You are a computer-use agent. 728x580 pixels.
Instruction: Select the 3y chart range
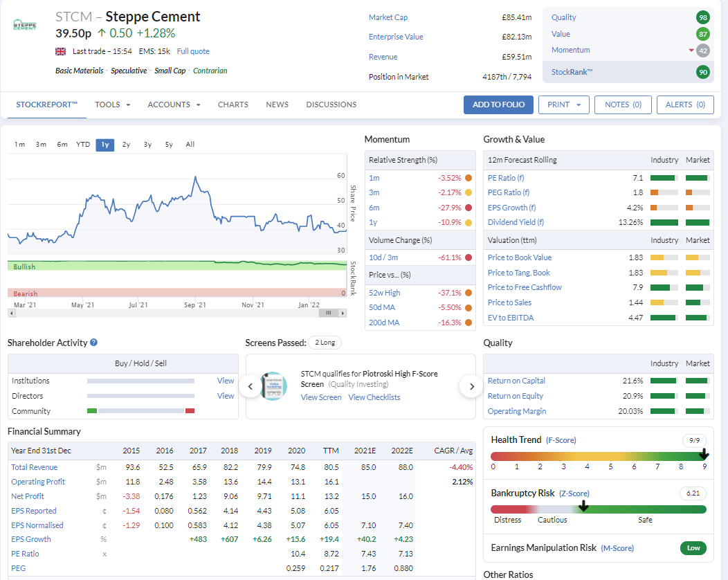click(x=147, y=145)
